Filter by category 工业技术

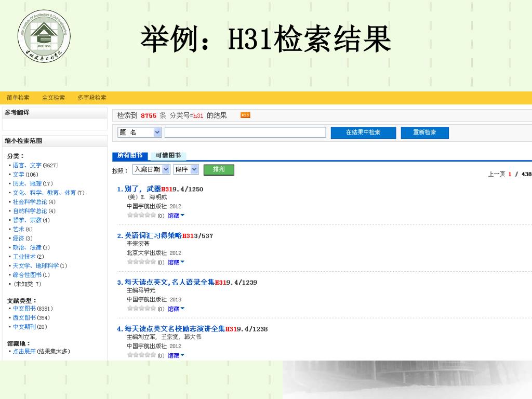coord(24,257)
